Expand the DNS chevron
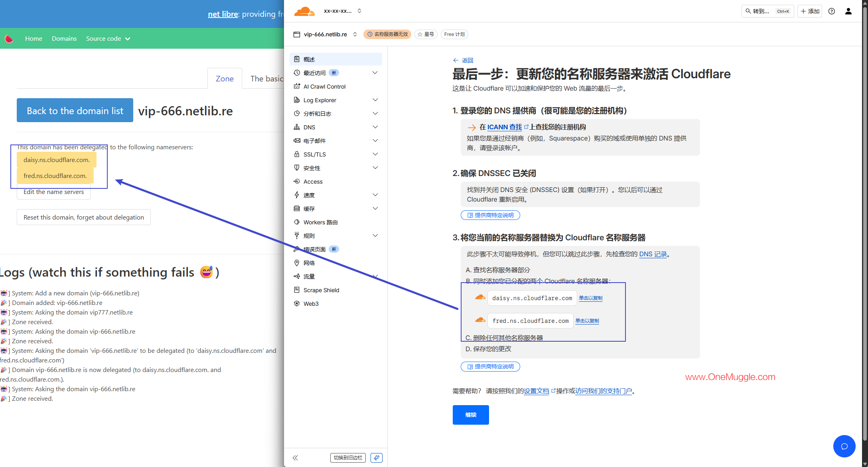This screenshot has height=467, width=868. tap(375, 127)
